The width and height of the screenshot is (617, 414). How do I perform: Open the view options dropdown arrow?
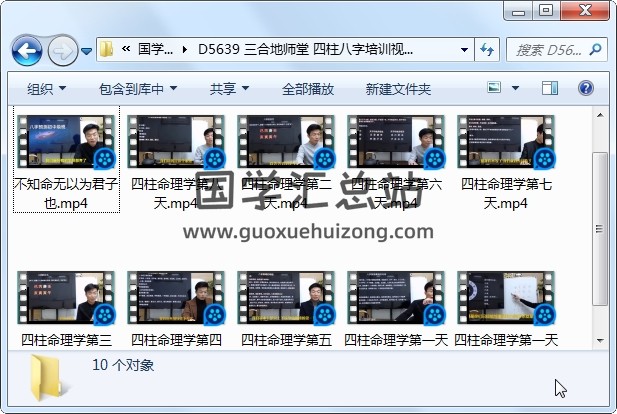517,88
